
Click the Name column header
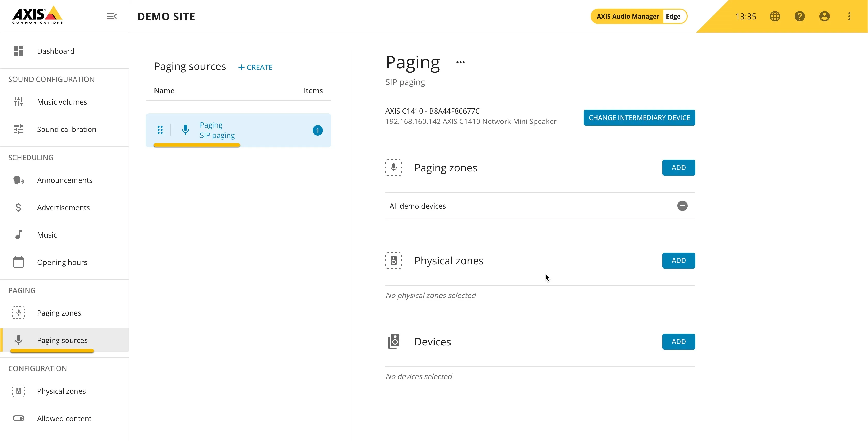[164, 90]
